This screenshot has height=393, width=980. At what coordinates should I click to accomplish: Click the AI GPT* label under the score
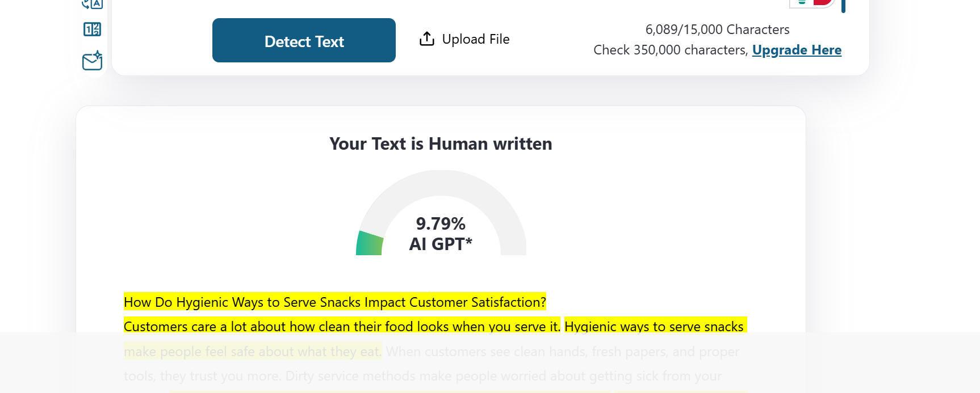441,244
